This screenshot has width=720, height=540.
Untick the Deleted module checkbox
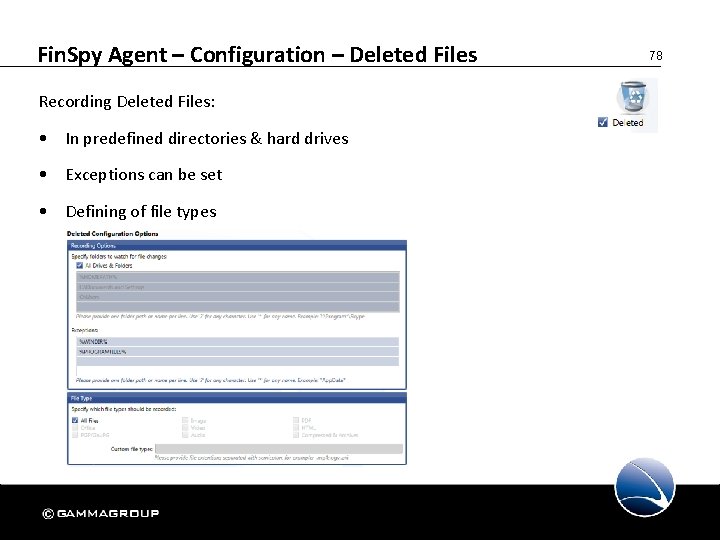click(603, 122)
